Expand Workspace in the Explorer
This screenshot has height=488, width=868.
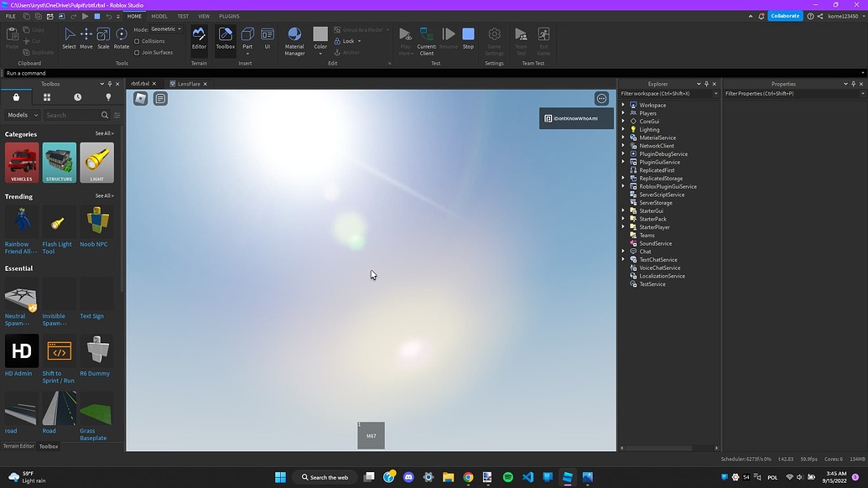click(x=622, y=105)
